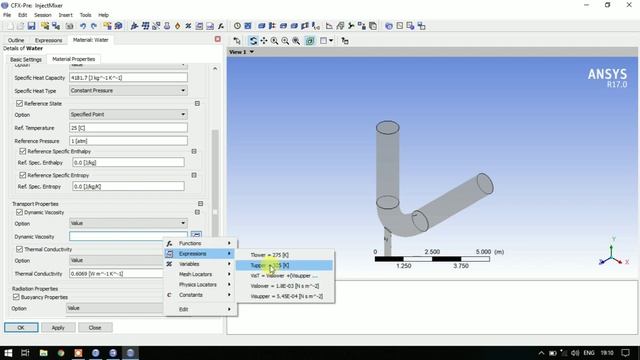Click the Open case folder icon
640x360 pixels.
(x=20, y=26)
